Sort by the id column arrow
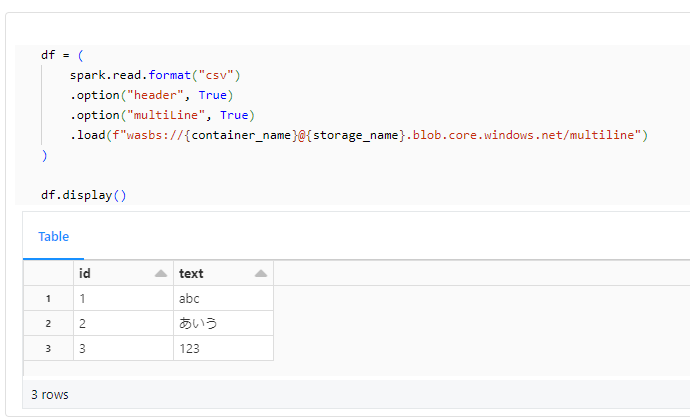The image size is (690, 418). point(161,274)
